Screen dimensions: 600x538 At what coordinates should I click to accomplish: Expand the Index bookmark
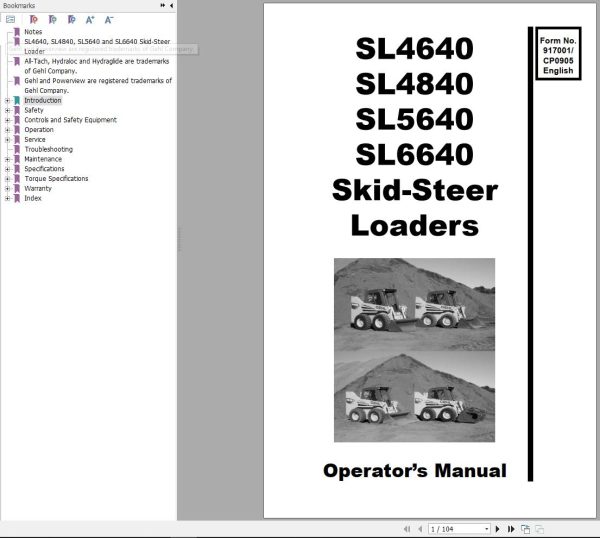coord(7,198)
